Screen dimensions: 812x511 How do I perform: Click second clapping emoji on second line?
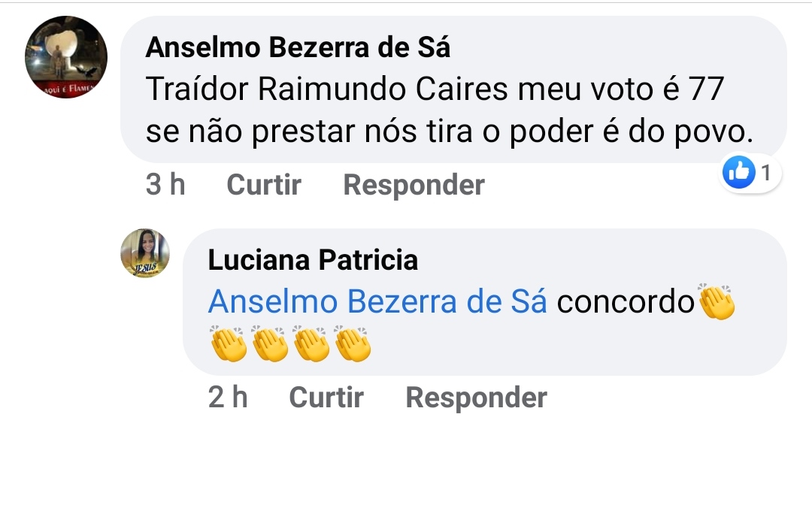click(270, 344)
